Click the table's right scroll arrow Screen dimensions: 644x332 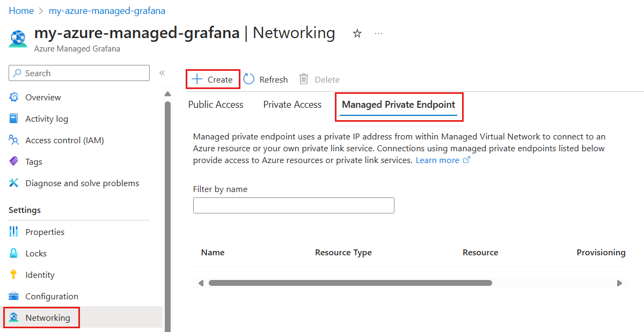point(619,283)
